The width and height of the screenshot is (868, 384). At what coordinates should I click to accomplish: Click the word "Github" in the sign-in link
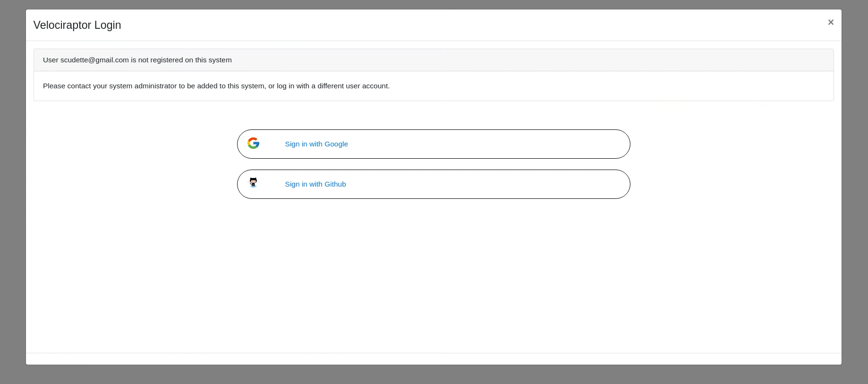[x=335, y=184]
